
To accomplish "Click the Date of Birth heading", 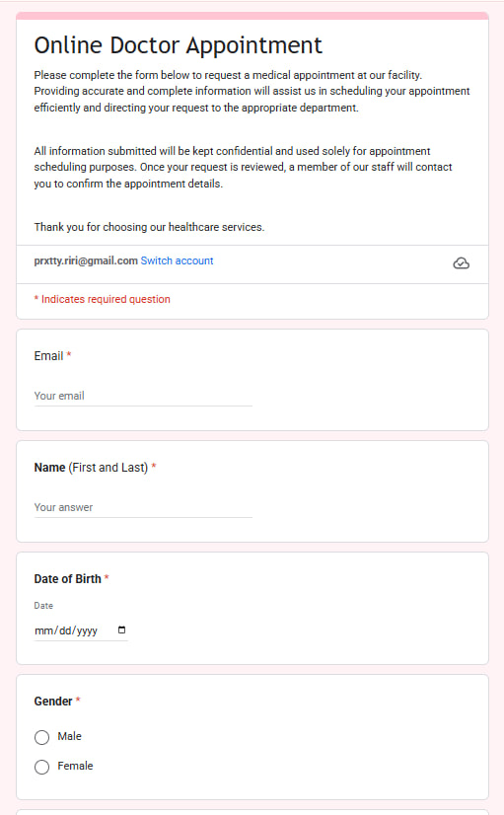I will (x=67, y=578).
